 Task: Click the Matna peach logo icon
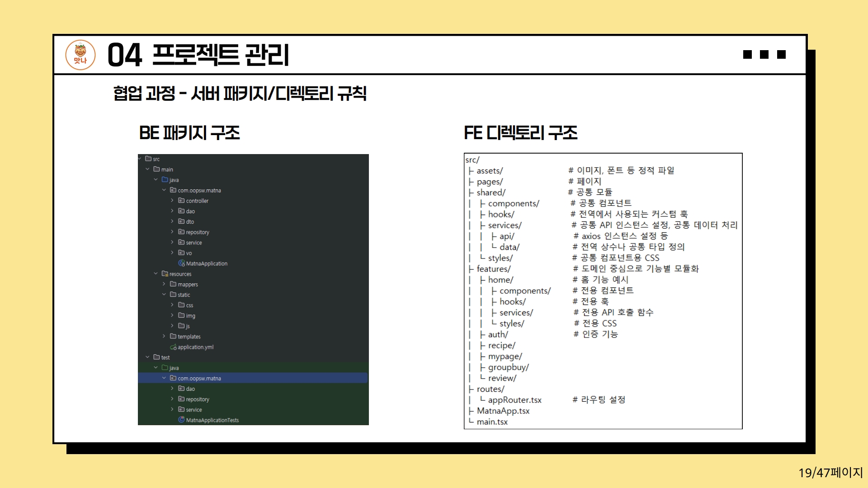(80, 55)
